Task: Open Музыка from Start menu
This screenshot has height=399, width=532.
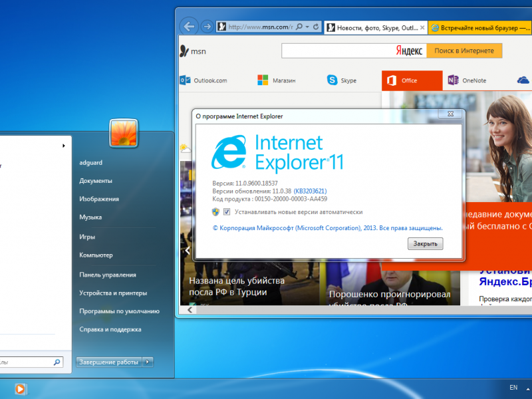Action: tap(90, 217)
